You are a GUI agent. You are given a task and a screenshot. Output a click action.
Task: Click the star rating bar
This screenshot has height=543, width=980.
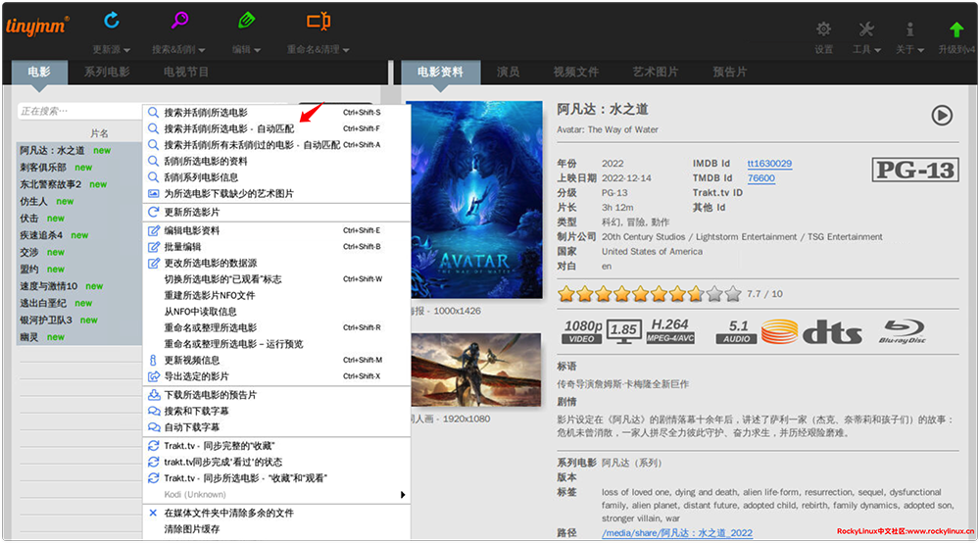pos(649,293)
